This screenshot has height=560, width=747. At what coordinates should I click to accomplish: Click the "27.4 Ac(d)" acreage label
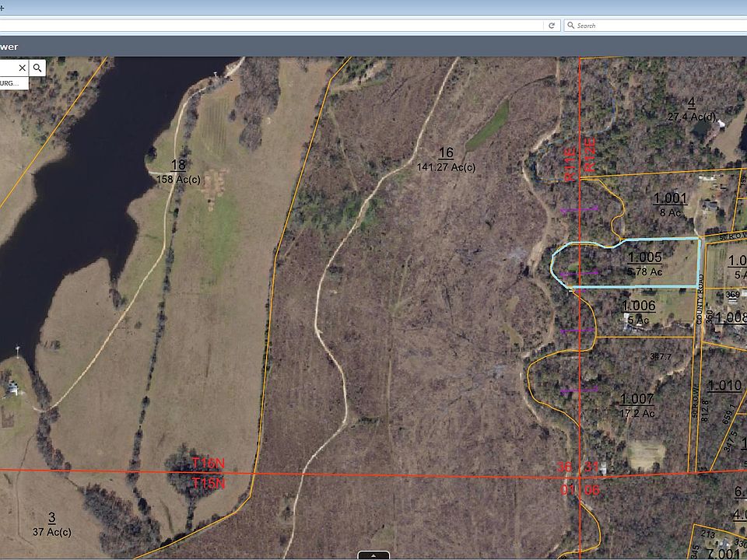coord(691,117)
